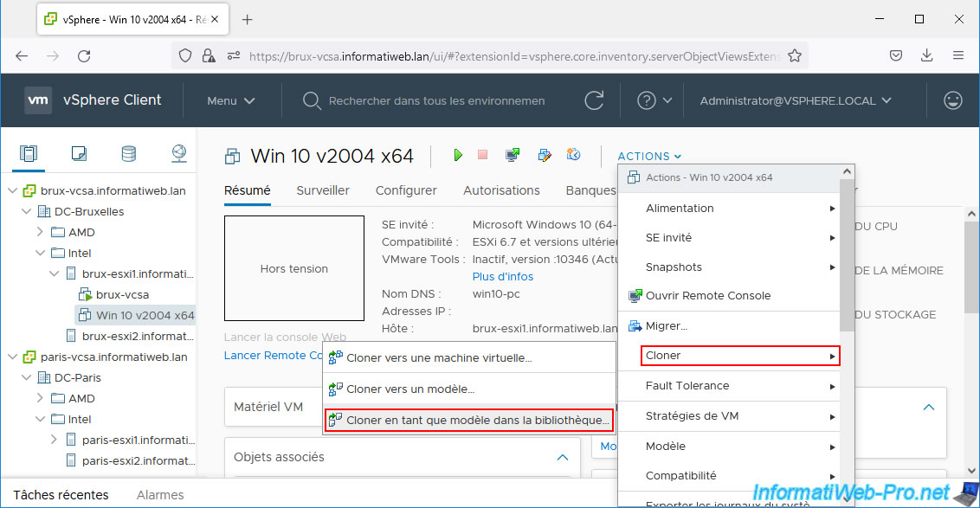
Task: Click the vSphere refresh icon
Action: (x=594, y=100)
